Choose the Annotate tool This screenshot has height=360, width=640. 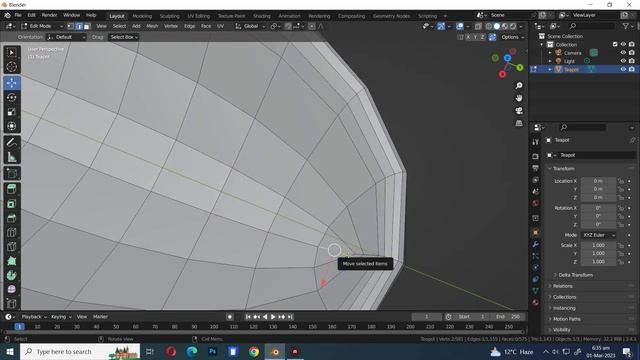[11, 142]
